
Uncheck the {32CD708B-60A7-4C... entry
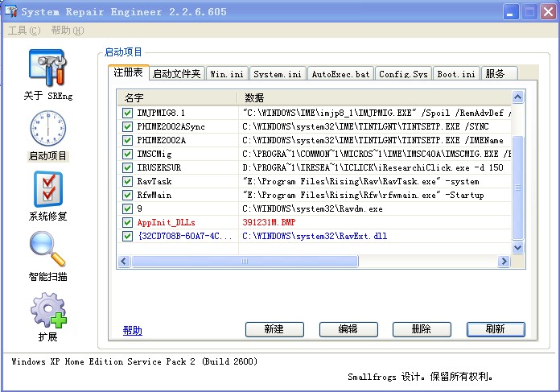click(127, 236)
